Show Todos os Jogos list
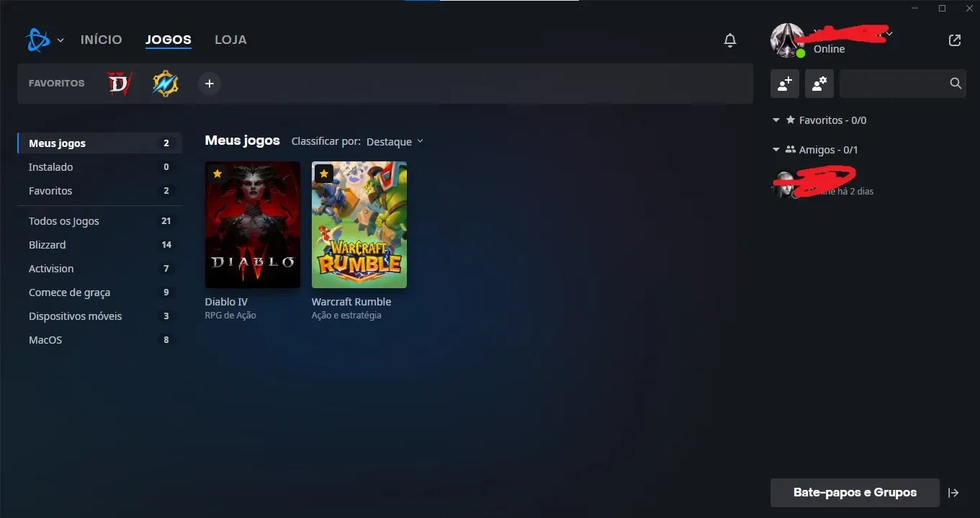 99,221
